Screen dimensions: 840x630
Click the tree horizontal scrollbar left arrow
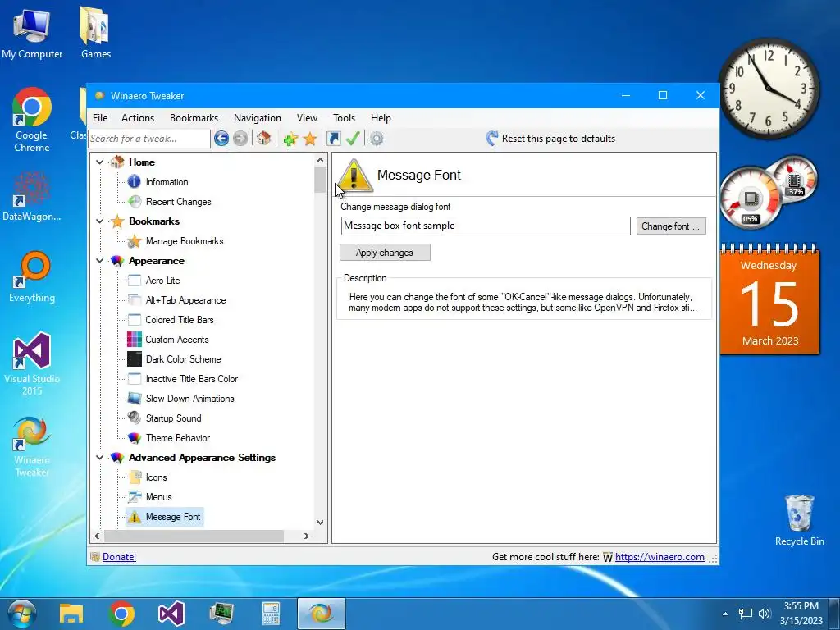tap(97, 536)
